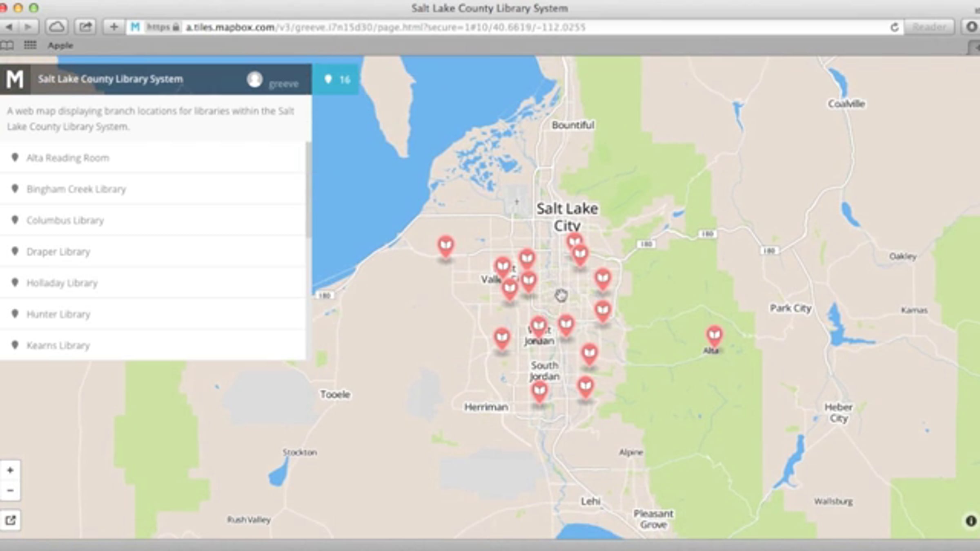Click the library list scrollbar
Viewport: 980px width, 551px height.
click(308, 190)
